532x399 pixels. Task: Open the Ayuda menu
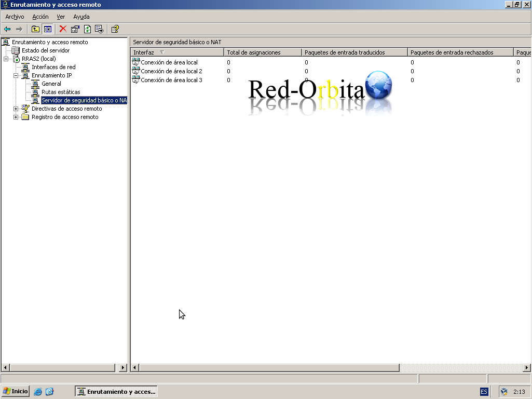coord(81,17)
